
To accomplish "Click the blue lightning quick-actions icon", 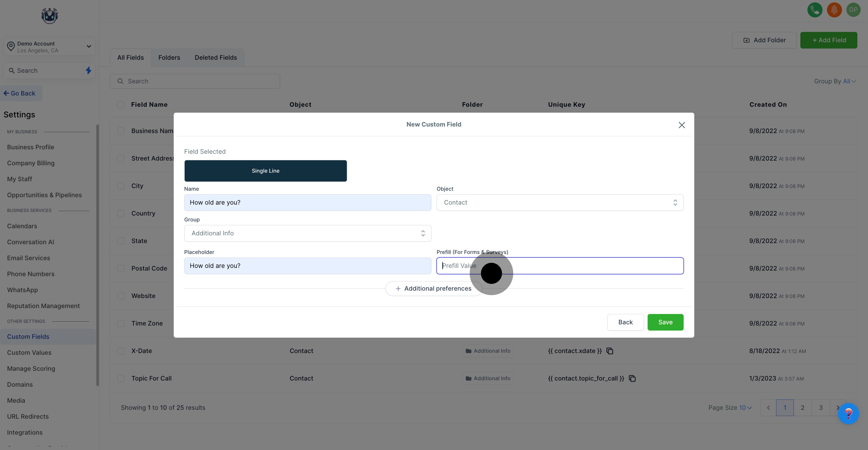I will pyautogui.click(x=88, y=70).
